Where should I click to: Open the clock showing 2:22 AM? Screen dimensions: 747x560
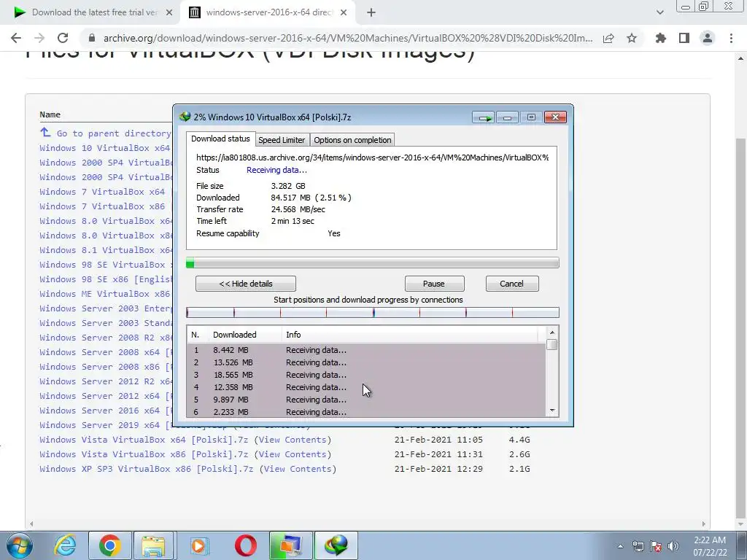click(x=710, y=546)
